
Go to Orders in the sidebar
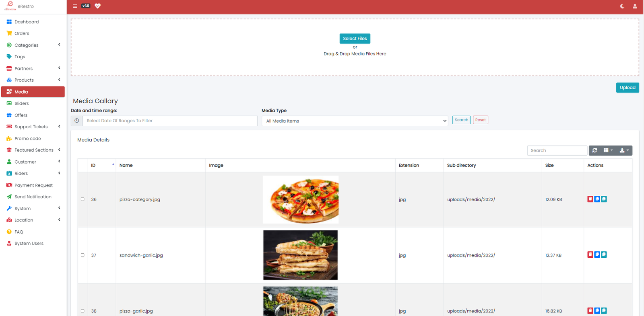click(33, 33)
